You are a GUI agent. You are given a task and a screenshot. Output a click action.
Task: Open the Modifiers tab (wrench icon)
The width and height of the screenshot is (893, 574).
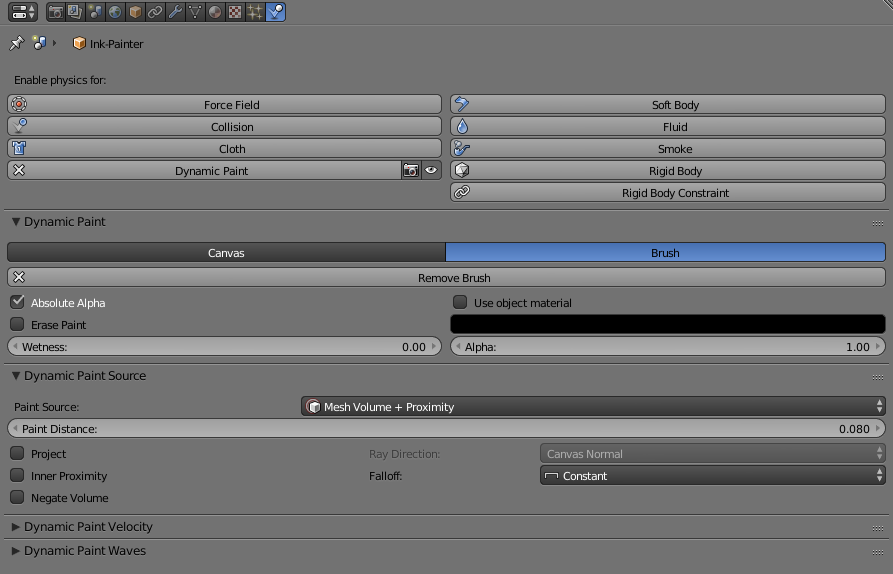tap(175, 12)
